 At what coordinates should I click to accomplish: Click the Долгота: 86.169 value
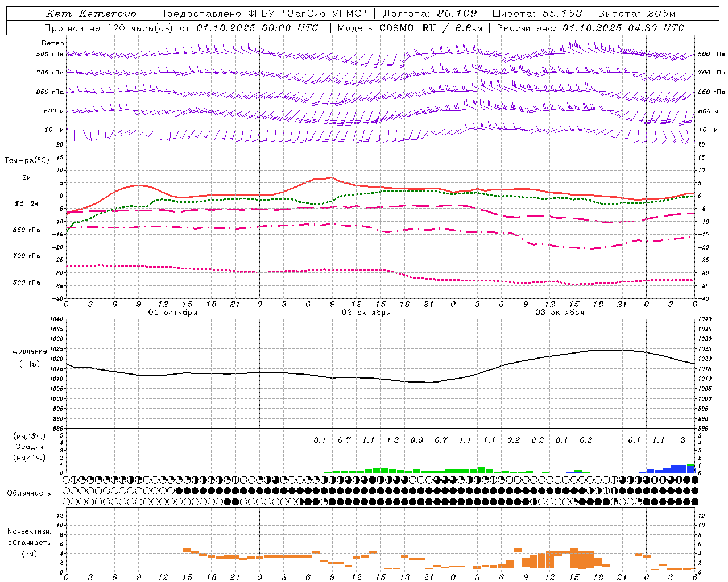click(x=430, y=14)
